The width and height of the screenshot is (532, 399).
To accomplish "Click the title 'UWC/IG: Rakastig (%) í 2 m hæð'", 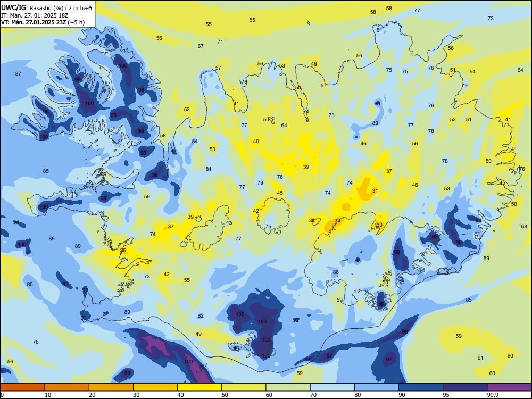I will 46,7.
